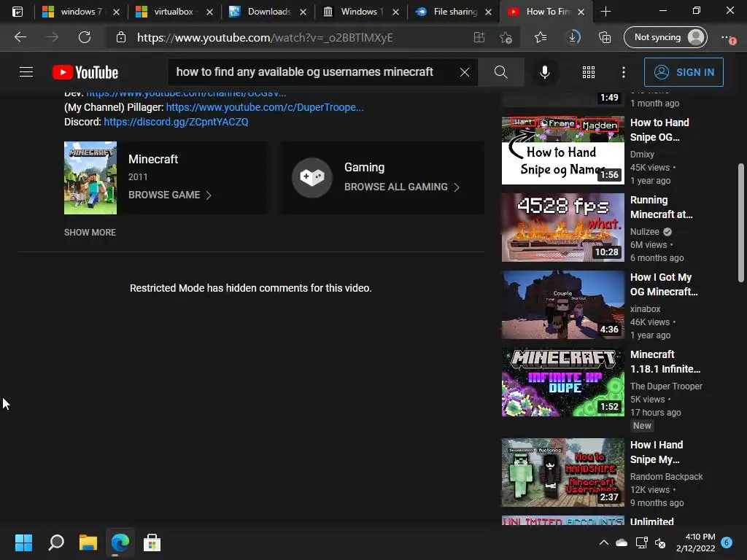
Task: Open the Infinite HP Dupe video thumbnail
Action: (x=562, y=382)
